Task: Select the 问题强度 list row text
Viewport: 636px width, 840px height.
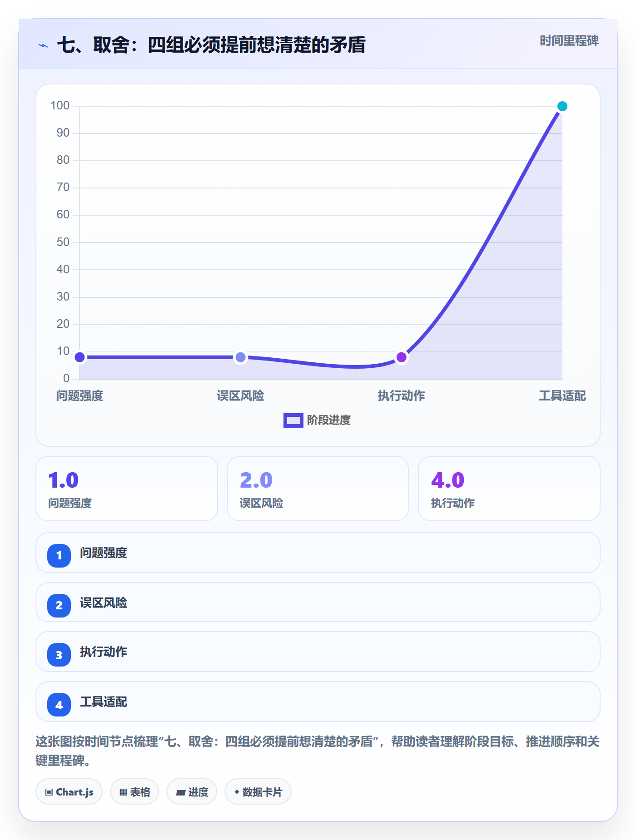Action: click(x=104, y=553)
